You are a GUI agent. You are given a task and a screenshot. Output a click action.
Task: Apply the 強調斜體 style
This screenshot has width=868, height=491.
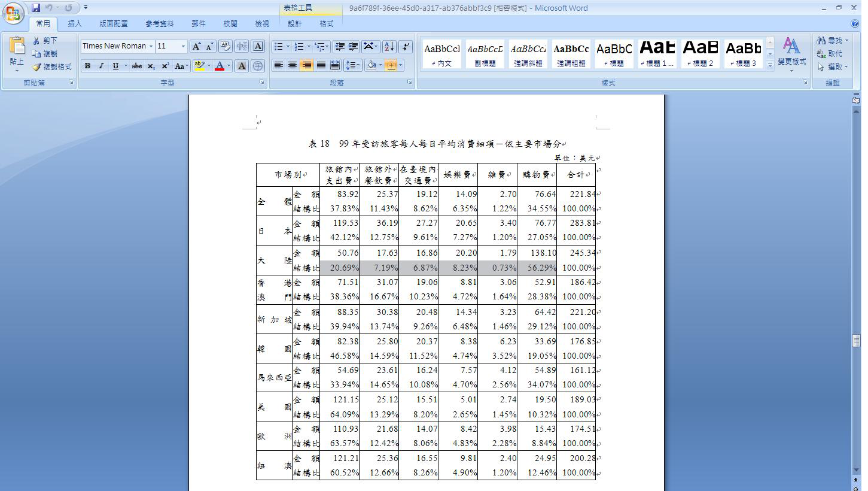(x=528, y=54)
